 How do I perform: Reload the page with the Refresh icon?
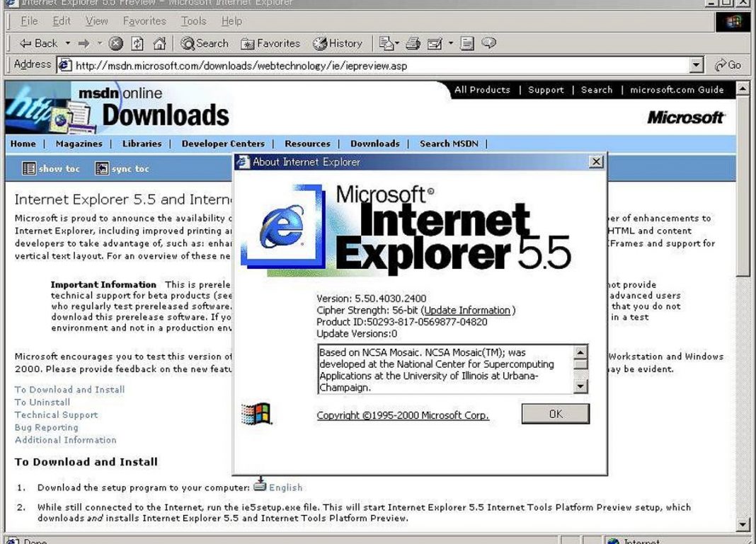point(137,44)
